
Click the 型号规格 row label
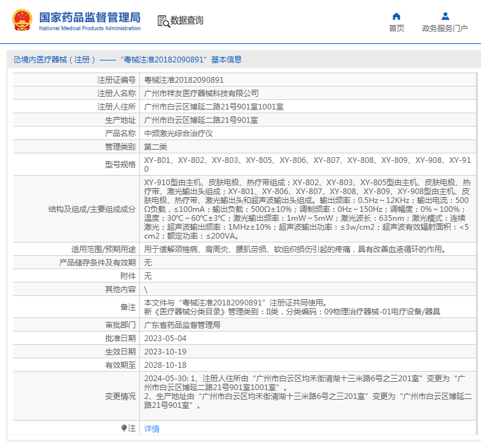120,164
